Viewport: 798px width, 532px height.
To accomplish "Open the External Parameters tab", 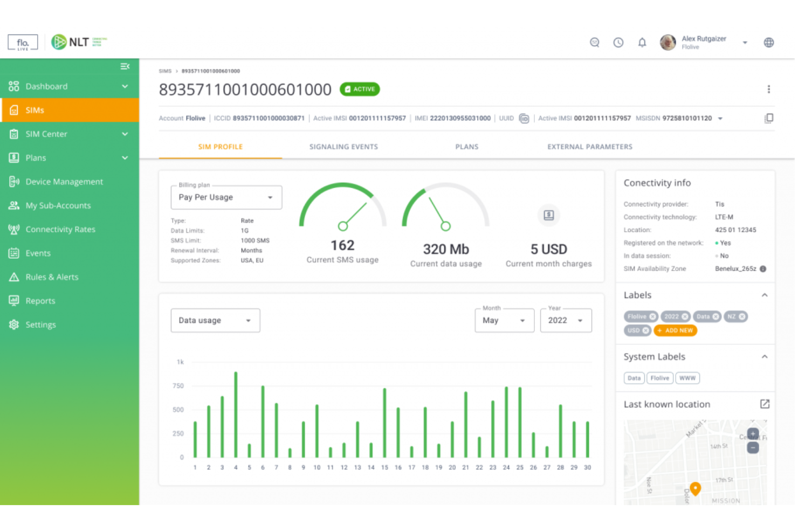I will coord(589,146).
